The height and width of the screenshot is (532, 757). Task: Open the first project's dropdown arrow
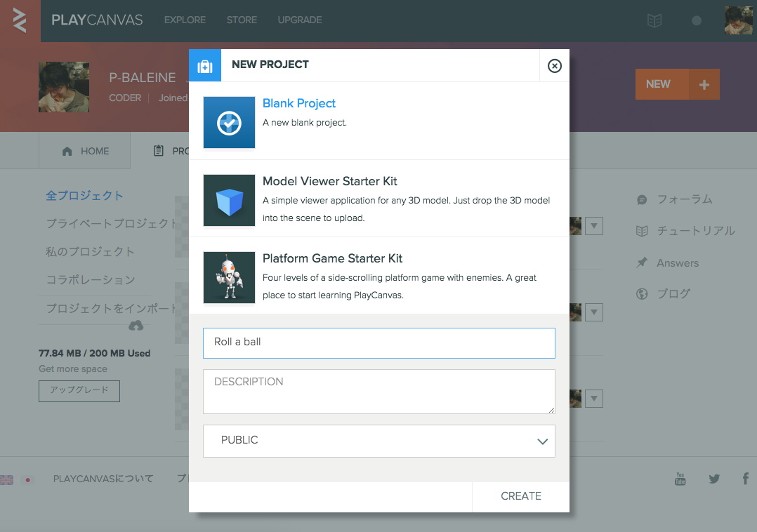tap(594, 226)
